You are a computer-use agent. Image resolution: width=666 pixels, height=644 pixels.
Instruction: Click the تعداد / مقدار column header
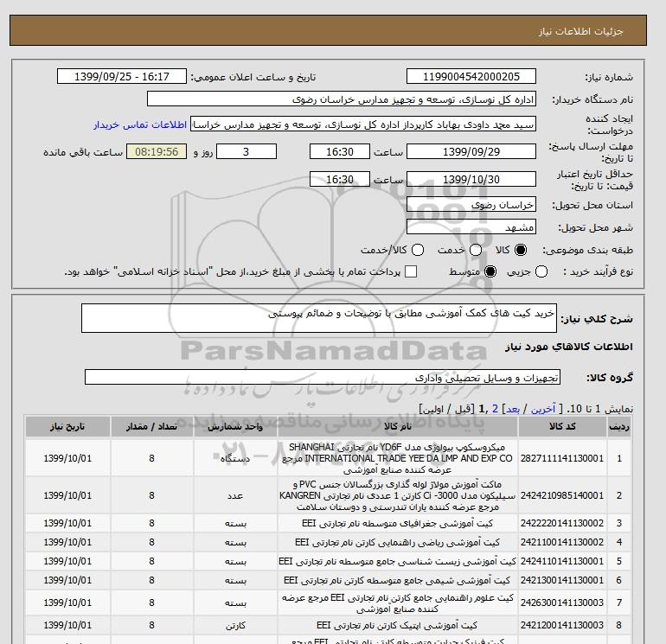[151, 427]
